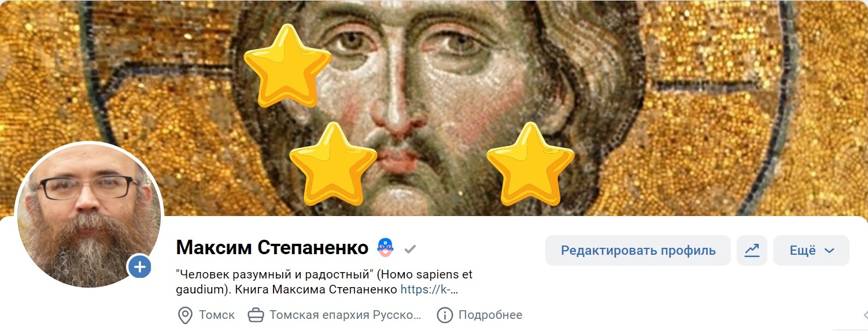Open Томская епархия Русско... workplace link
Image resolution: width=868 pixels, height=331 pixels.
click(x=345, y=315)
